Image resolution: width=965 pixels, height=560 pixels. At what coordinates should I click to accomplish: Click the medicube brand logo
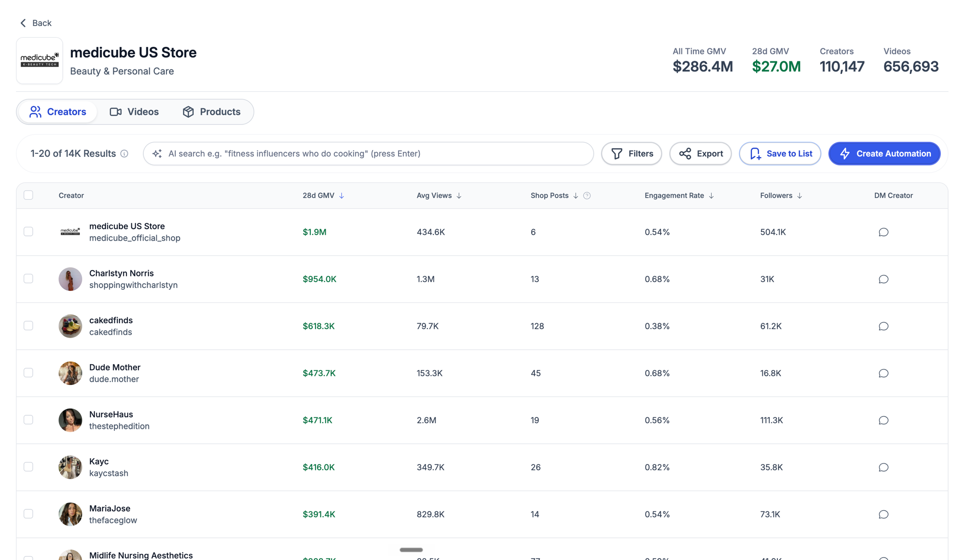[40, 61]
